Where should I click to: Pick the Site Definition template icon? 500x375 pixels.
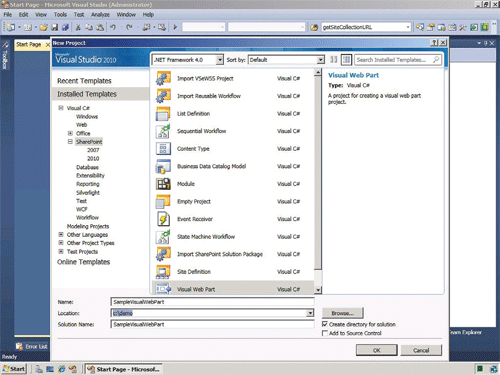(163, 272)
